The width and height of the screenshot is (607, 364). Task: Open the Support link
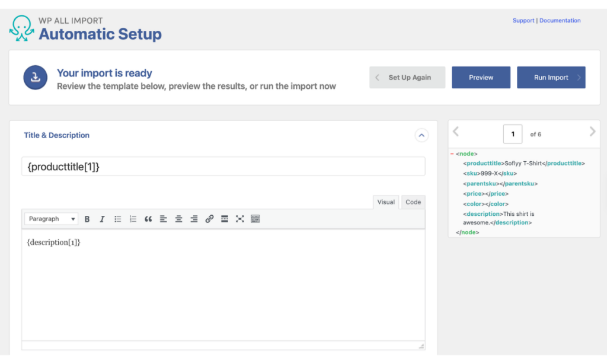523,21
